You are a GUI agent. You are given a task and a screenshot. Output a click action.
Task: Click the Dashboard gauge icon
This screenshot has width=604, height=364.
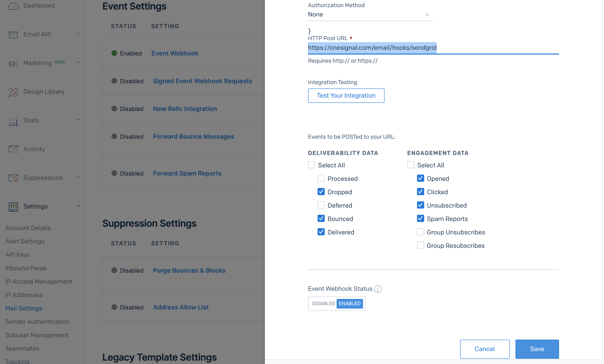tap(13, 6)
